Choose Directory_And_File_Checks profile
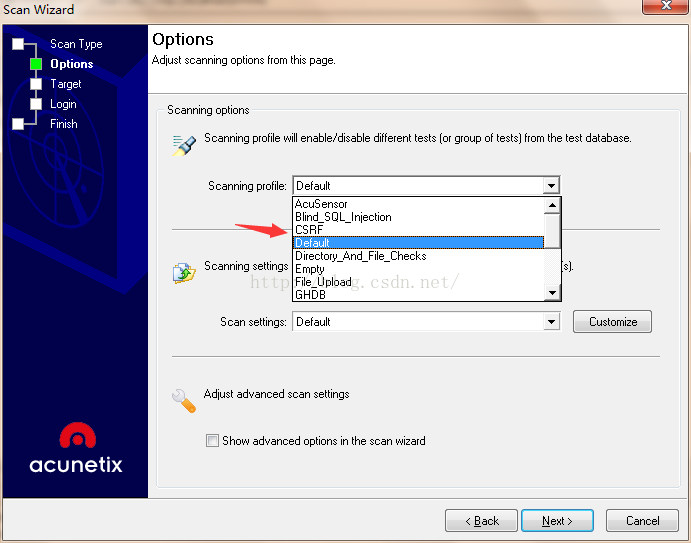 tap(419, 256)
